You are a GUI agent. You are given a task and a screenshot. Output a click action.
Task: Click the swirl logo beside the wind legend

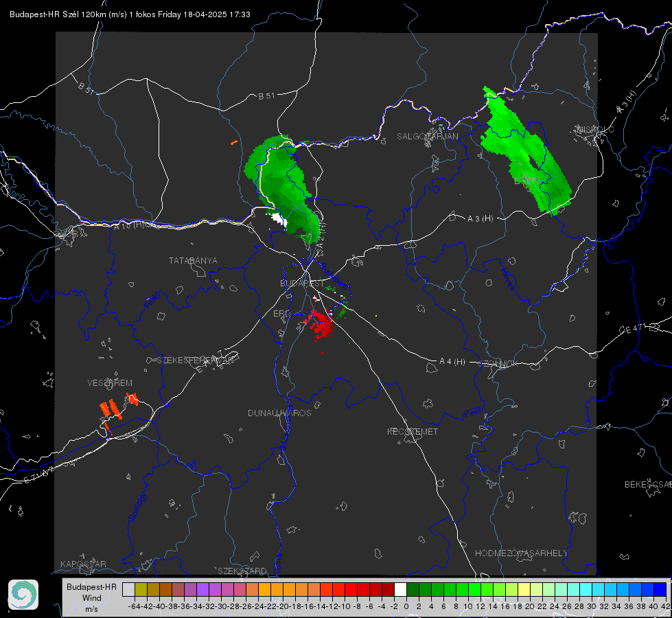23,595
